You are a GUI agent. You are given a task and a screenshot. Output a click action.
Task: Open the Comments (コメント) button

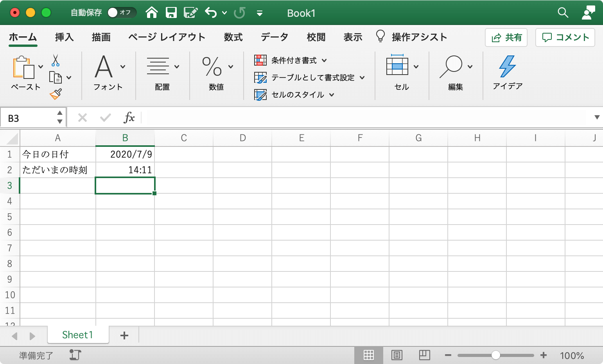tap(565, 37)
